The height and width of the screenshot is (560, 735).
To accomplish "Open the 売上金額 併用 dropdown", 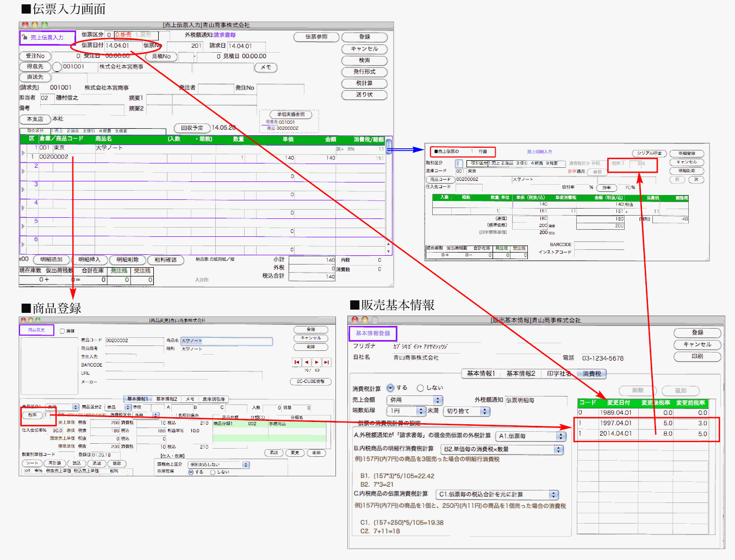I will pyautogui.click(x=415, y=400).
